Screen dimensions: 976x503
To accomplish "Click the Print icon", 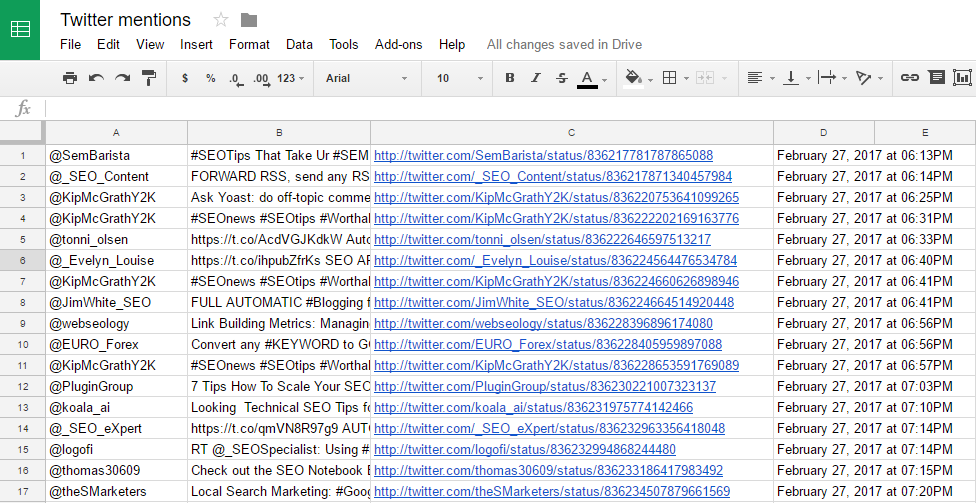I will click(70, 78).
